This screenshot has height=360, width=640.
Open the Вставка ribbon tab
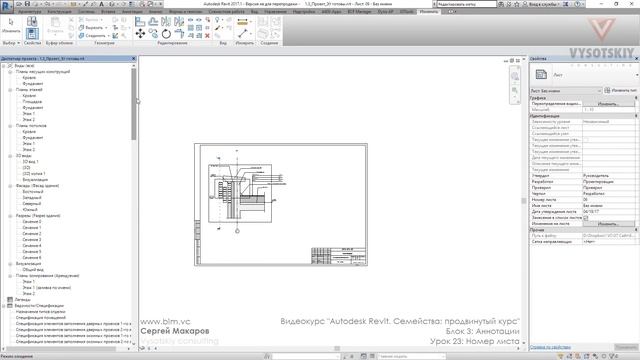click(108, 11)
